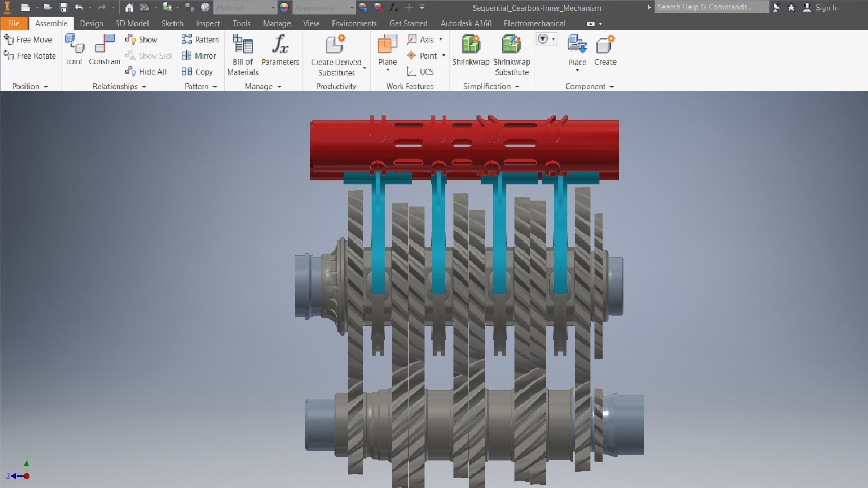Open a file with the folder icon
Screen dimensions: 868x488
pyautogui.click(x=47, y=7)
